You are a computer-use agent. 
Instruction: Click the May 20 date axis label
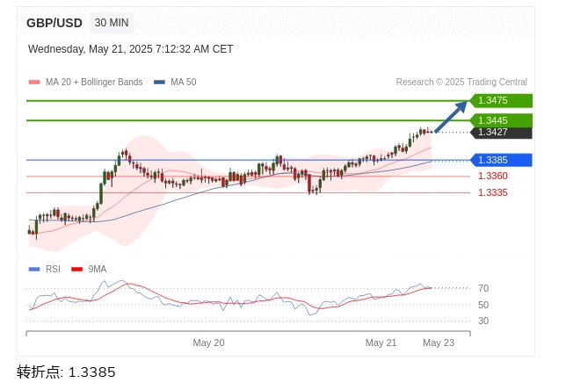pyautogui.click(x=208, y=343)
